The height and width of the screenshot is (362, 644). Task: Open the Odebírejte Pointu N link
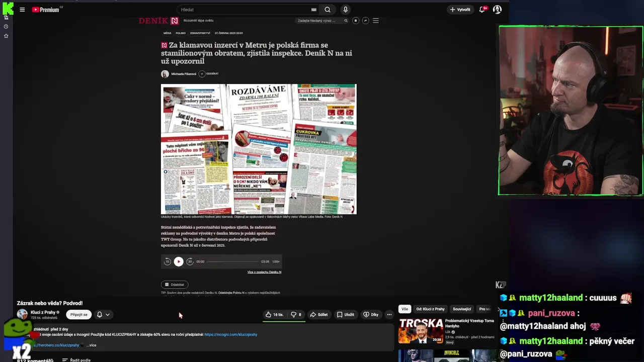click(x=231, y=293)
